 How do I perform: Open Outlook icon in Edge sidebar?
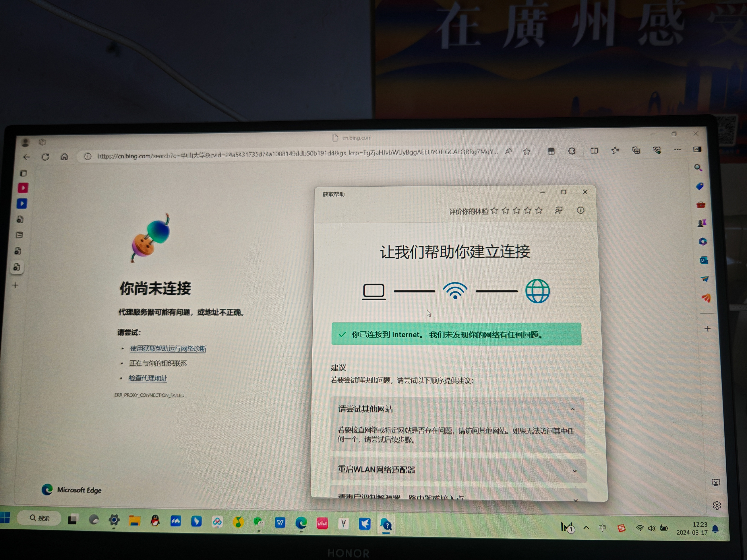(x=703, y=260)
